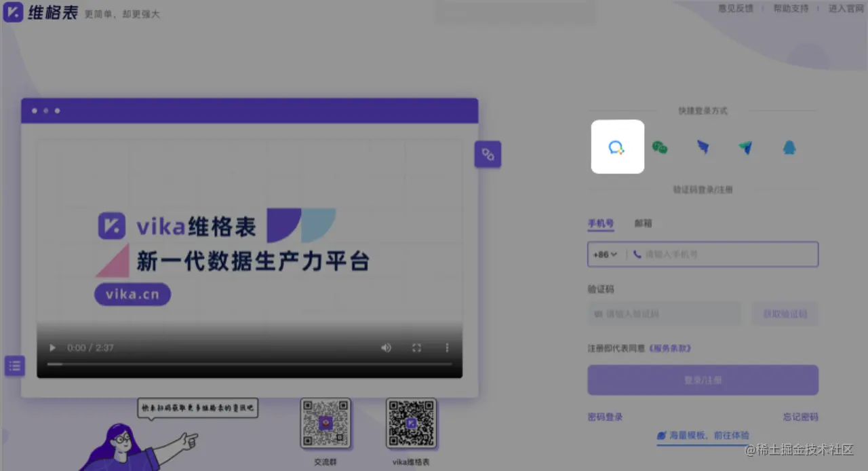Switch to the 邮箱 tab

pos(643,223)
